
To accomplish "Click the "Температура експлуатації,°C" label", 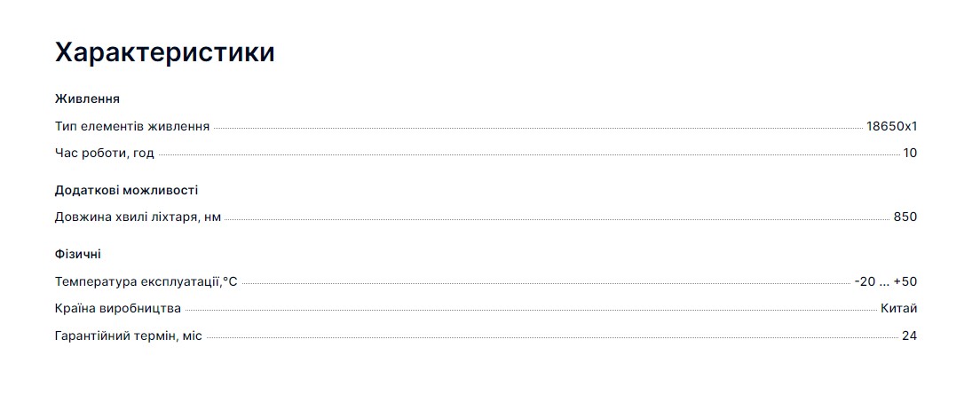I will 146,282.
